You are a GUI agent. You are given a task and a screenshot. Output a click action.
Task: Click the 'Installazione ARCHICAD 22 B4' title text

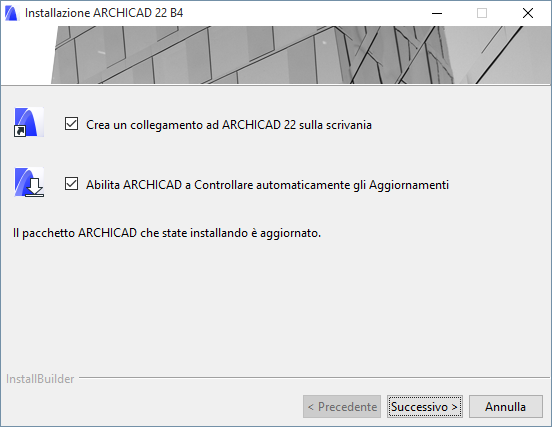104,13
